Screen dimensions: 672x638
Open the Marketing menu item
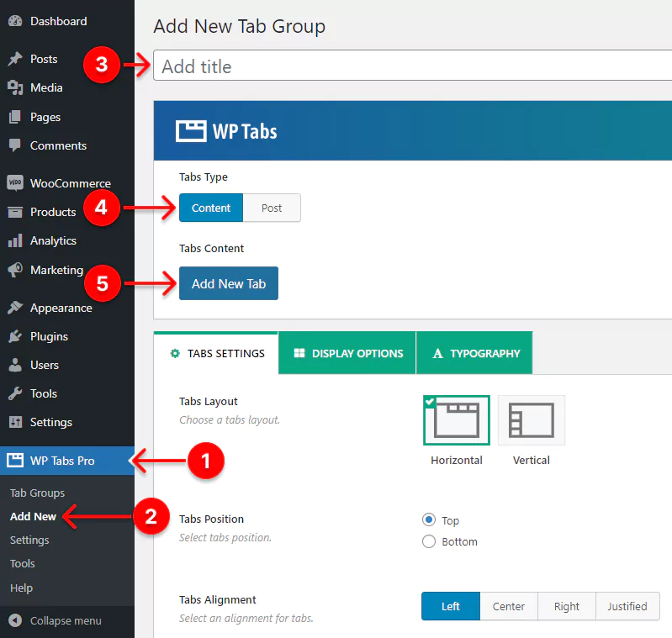coord(67,270)
